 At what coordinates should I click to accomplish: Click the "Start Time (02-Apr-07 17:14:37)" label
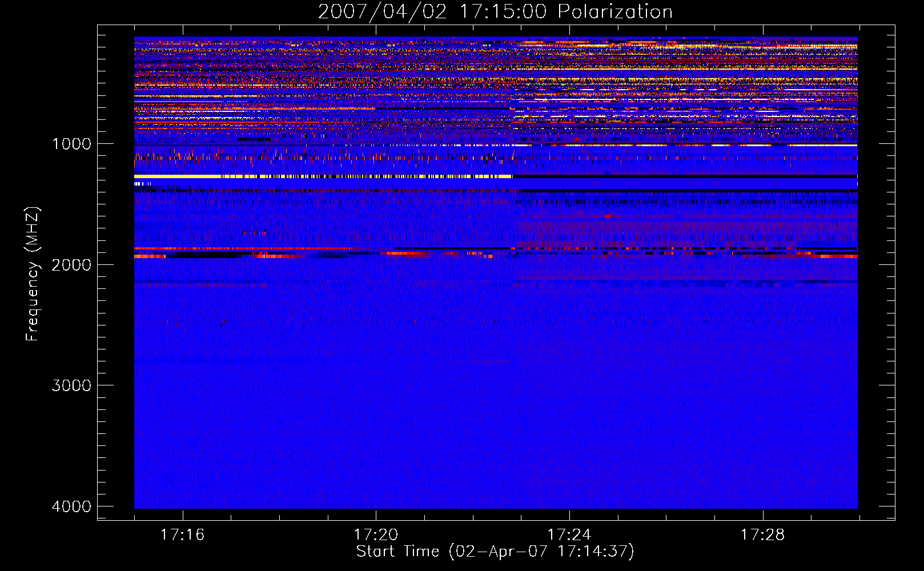click(495, 552)
